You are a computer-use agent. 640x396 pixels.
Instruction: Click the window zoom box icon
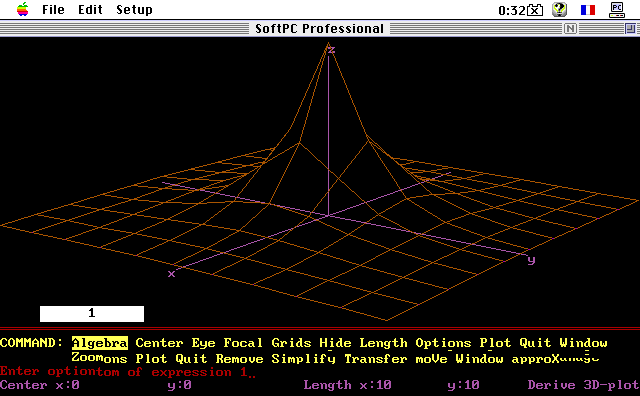[x=630, y=29]
